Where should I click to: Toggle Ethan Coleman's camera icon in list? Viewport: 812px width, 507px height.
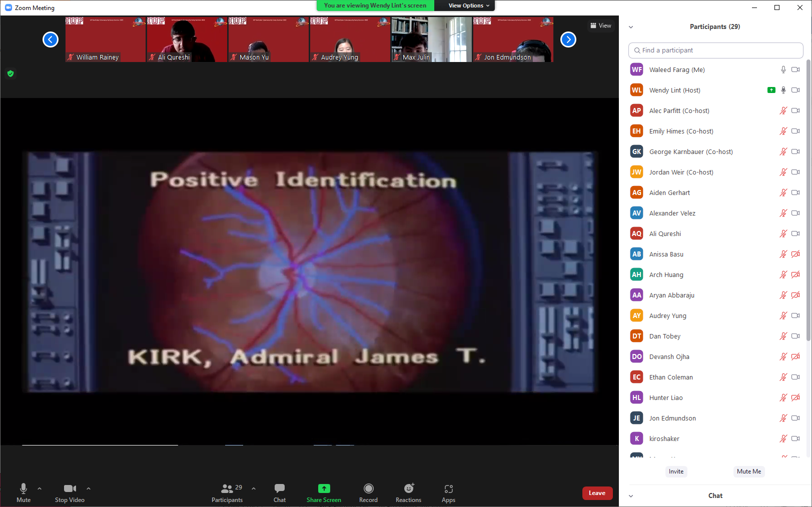point(795,377)
